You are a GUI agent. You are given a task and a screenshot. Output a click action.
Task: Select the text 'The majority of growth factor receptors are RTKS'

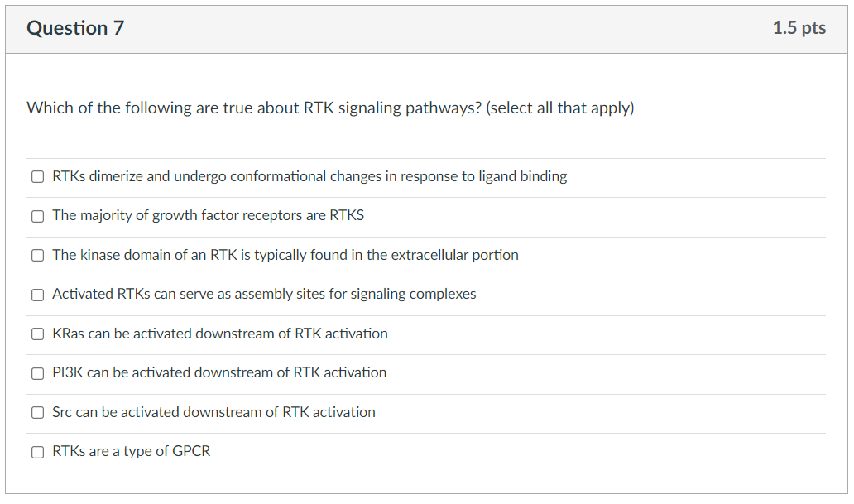(x=208, y=215)
